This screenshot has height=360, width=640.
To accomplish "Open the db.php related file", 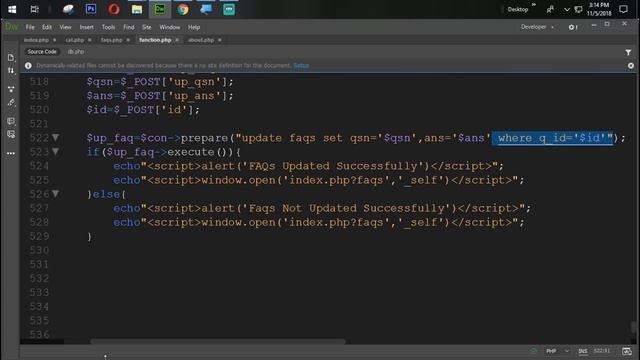I will 76,52.
